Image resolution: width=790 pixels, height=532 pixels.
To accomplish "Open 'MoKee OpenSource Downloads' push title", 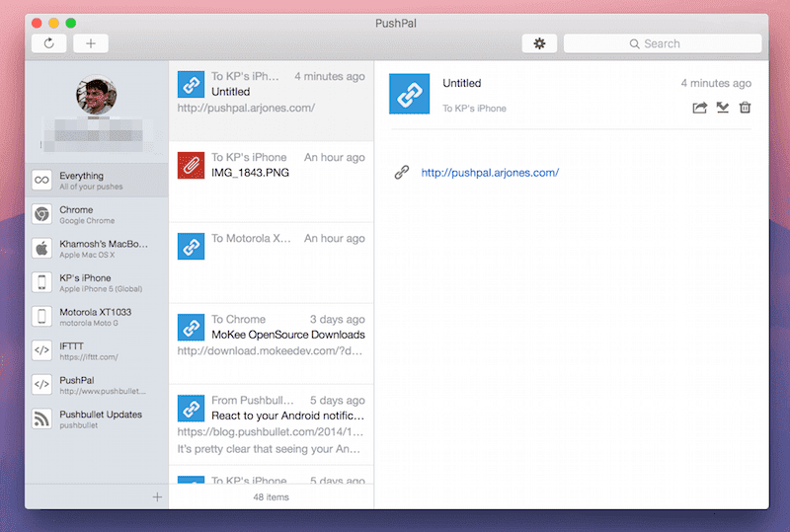I will (288, 335).
